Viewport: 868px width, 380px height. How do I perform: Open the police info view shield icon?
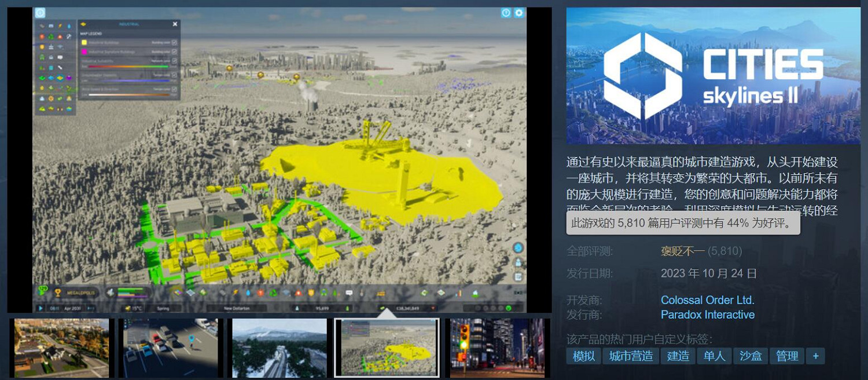[311, 293]
